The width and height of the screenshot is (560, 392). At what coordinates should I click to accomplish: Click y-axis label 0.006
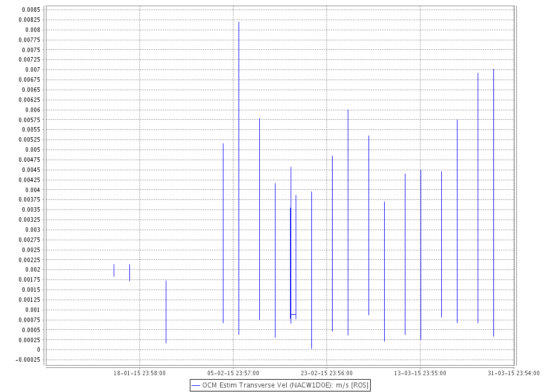pos(33,110)
